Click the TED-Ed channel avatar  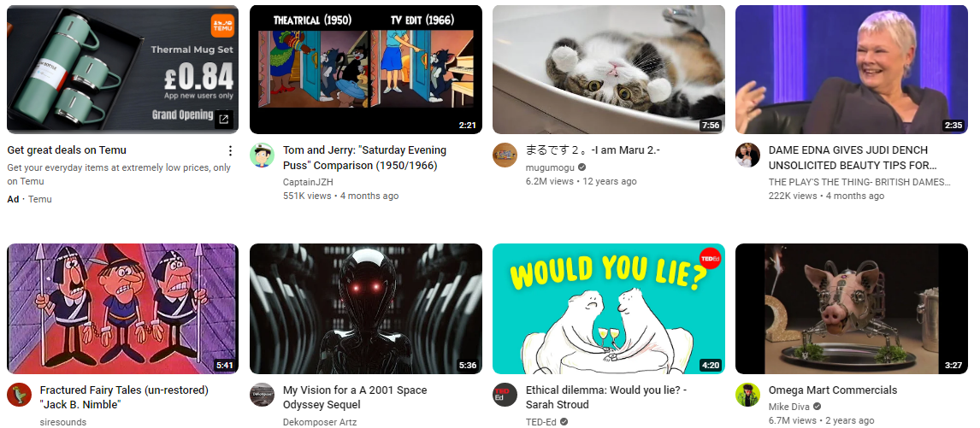[505, 395]
